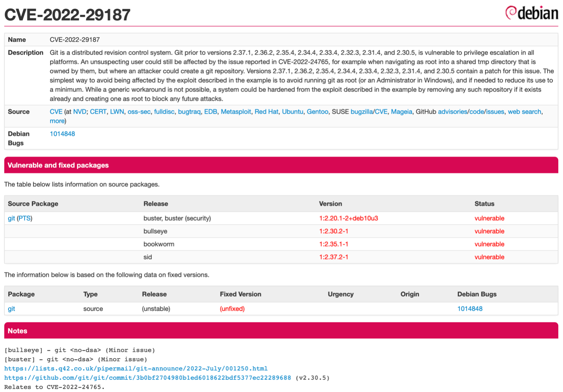Click the 'Fixed Version' column header
The width and height of the screenshot is (563, 392).
click(240, 294)
